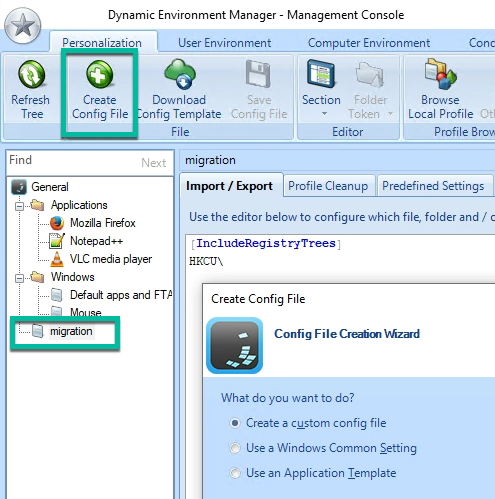The height and width of the screenshot is (499, 495).
Task: Click the Next find button
Action: click(153, 163)
